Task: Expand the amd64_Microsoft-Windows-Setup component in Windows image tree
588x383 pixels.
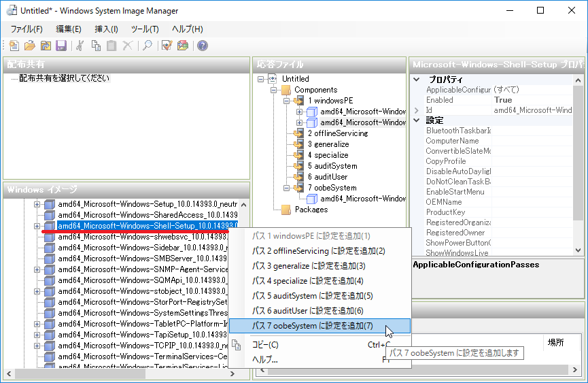Action: 37,204
